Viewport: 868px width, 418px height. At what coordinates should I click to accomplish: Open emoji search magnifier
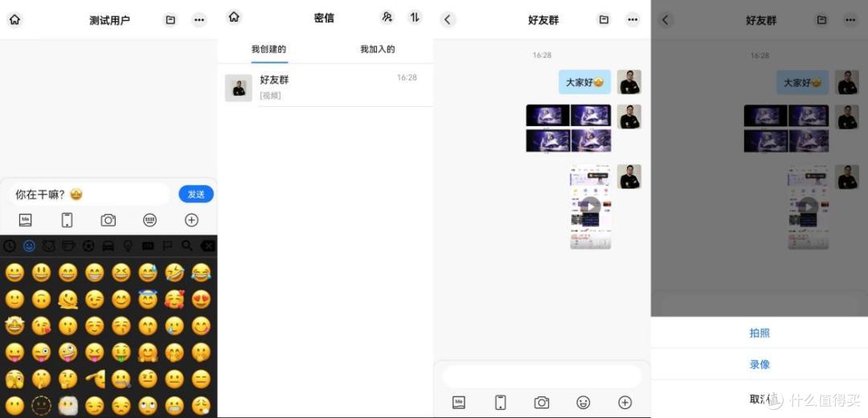tap(187, 246)
